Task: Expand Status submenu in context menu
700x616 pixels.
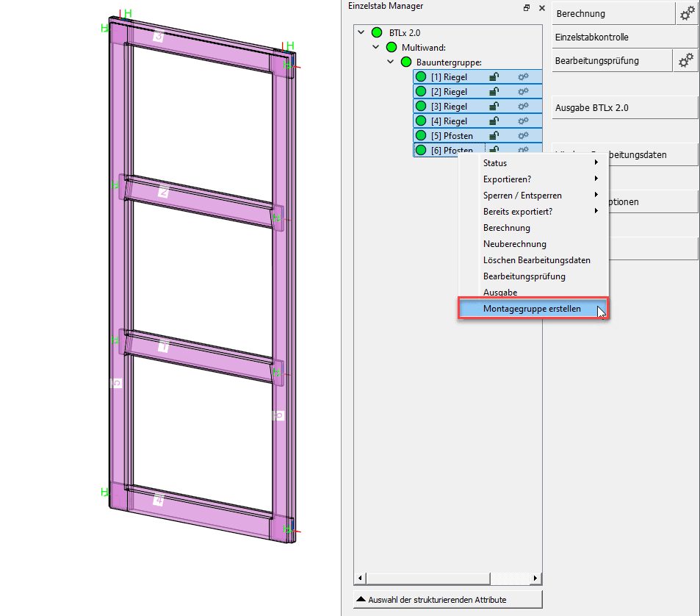Action: click(x=533, y=163)
